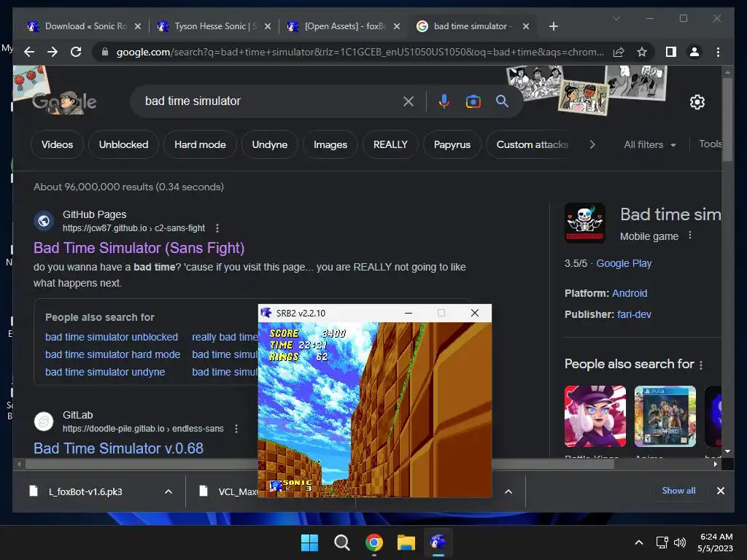Click the padlock site info icon
The width and height of the screenshot is (747, 560).
pos(105,52)
